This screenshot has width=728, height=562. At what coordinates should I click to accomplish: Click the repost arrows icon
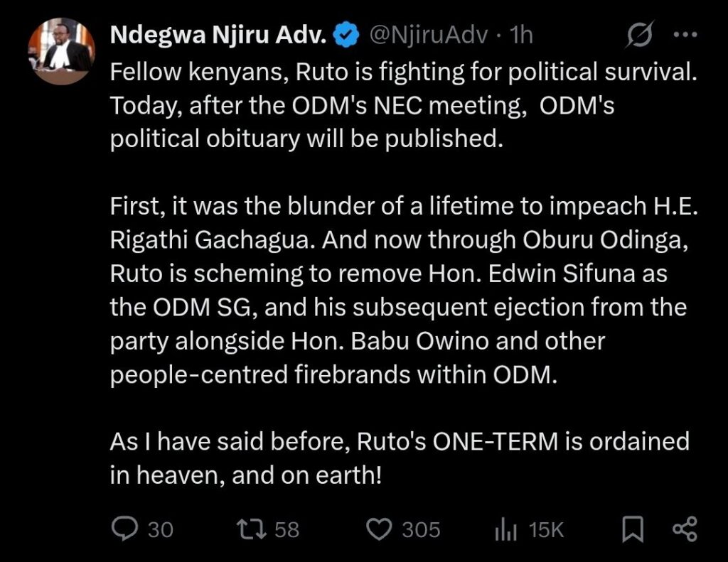point(250,529)
